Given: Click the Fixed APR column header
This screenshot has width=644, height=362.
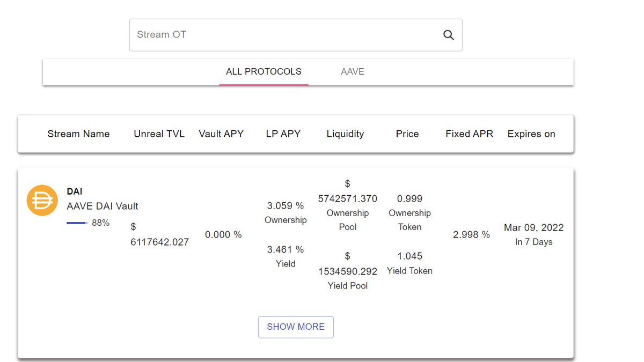Looking at the screenshot, I should (469, 134).
